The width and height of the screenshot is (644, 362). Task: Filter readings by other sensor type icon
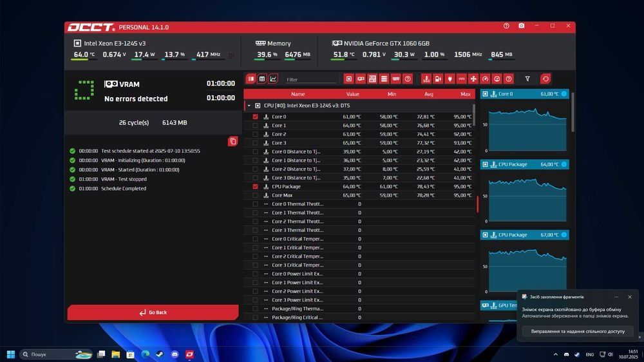tap(509, 79)
